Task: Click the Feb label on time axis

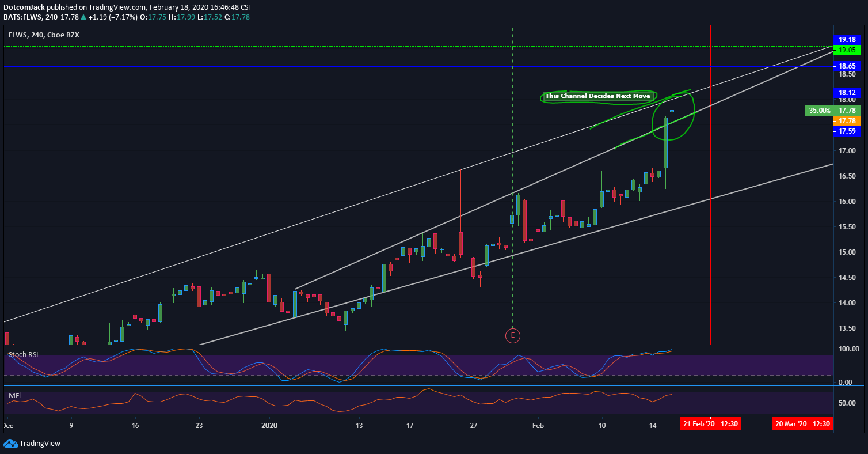Action: click(x=538, y=426)
